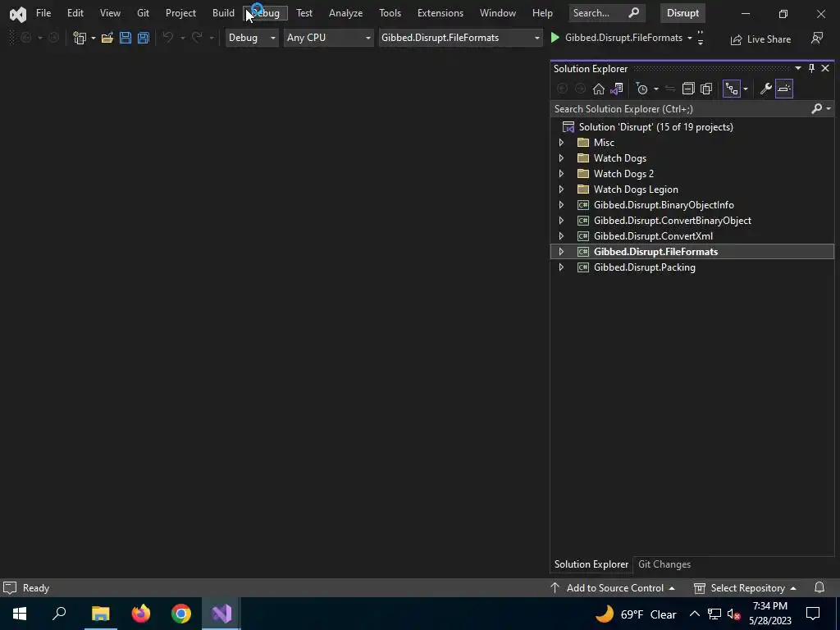Select Solution 'Disrupt' root node
Viewport: 840px width, 630px height.
(x=655, y=127)
